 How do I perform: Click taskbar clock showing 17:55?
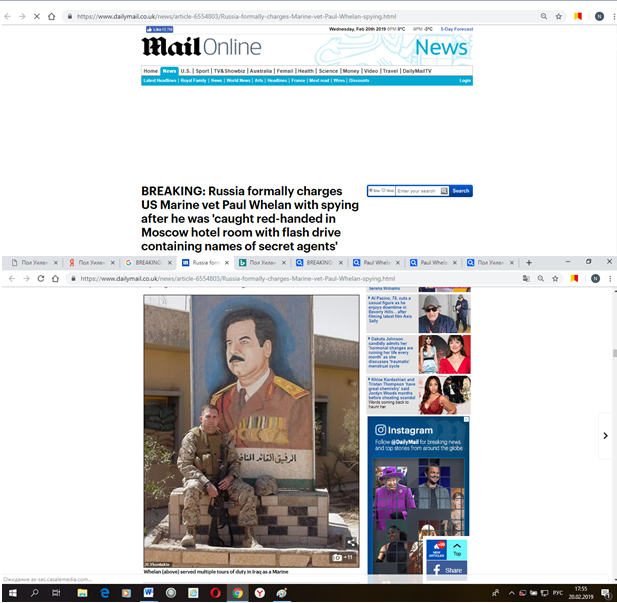click(x=581, y=593)
